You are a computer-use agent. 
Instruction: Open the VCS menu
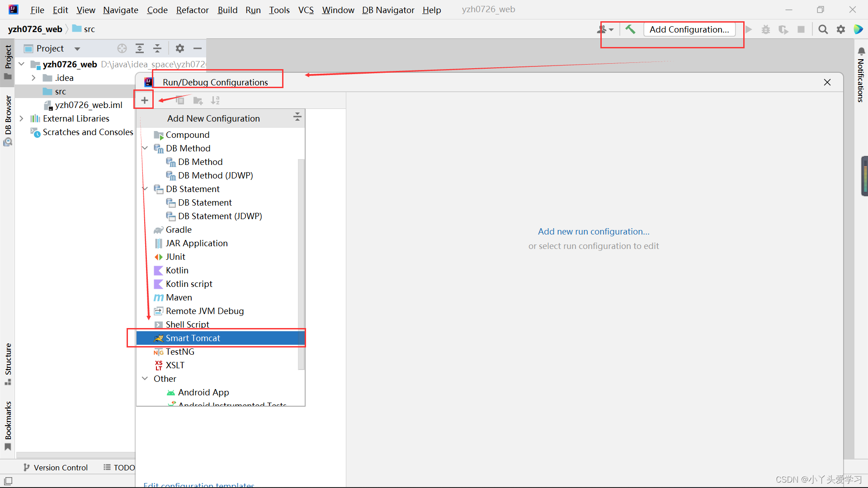(x=306, y=10)
